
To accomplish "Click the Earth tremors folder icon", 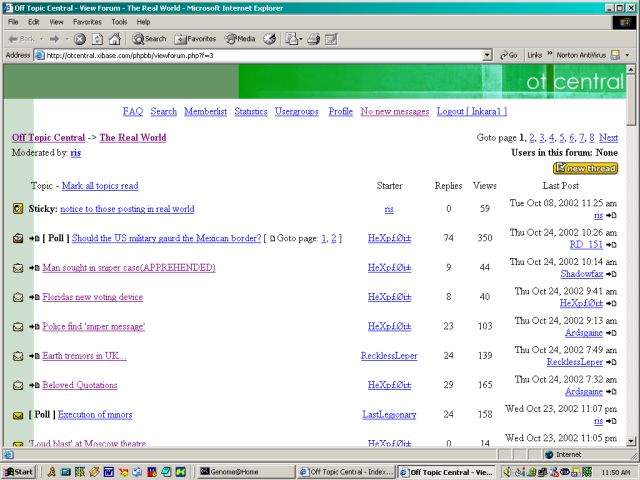I will [x=18, y=356].
